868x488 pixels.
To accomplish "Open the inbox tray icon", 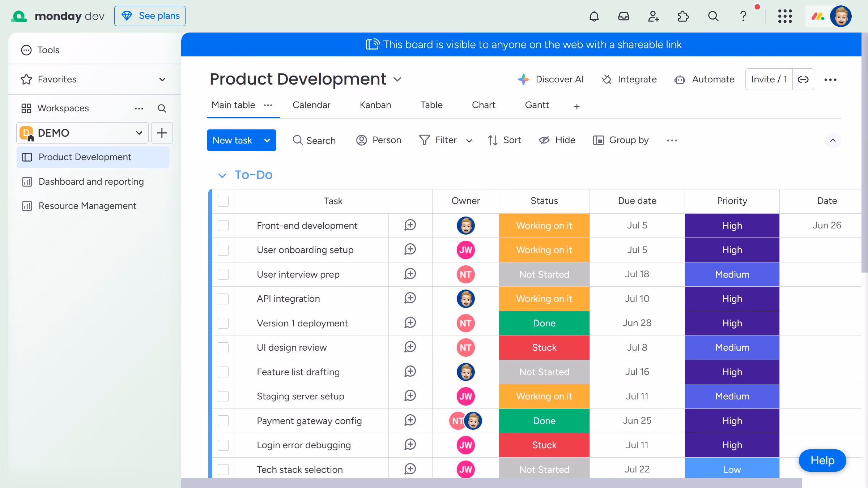I will [x=624, y=16].
